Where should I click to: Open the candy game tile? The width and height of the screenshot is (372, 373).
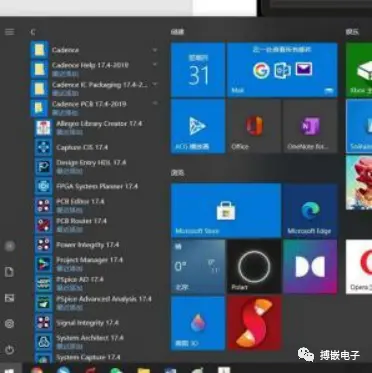[x=359, y=183]
